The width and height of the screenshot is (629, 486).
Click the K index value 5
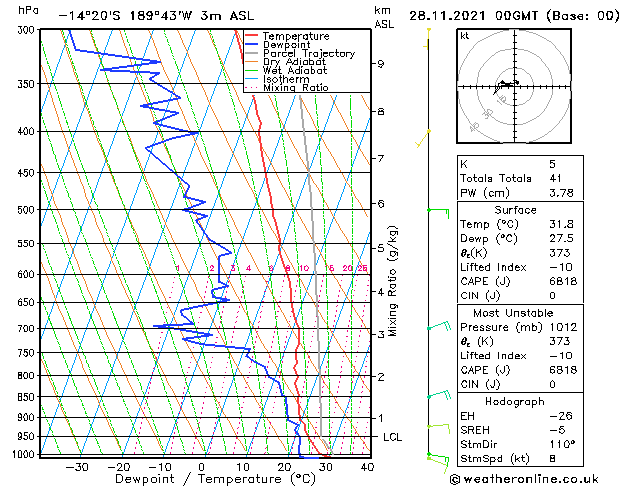point(552,164)
